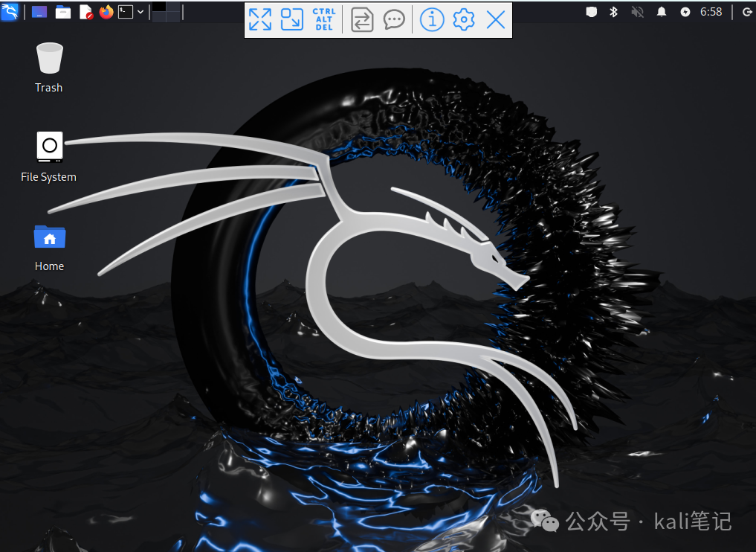
Task: Open the Bluetooth tray icon
Action: 614,12
